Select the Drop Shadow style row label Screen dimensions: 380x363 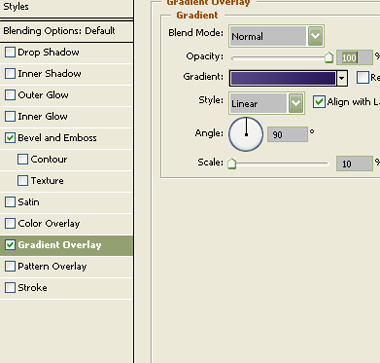pyautogui.click(x=48, y=52)
